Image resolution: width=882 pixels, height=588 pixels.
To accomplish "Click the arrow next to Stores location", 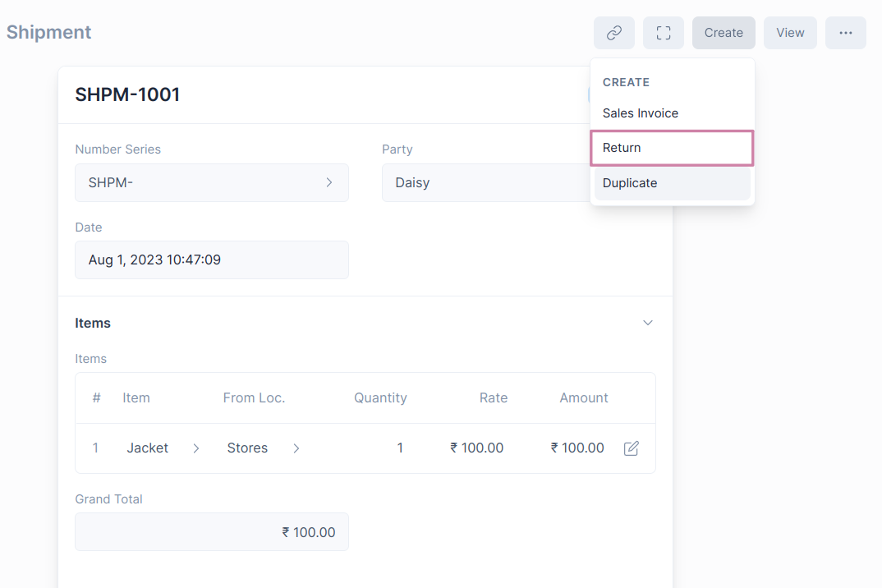I will point(296,448).
